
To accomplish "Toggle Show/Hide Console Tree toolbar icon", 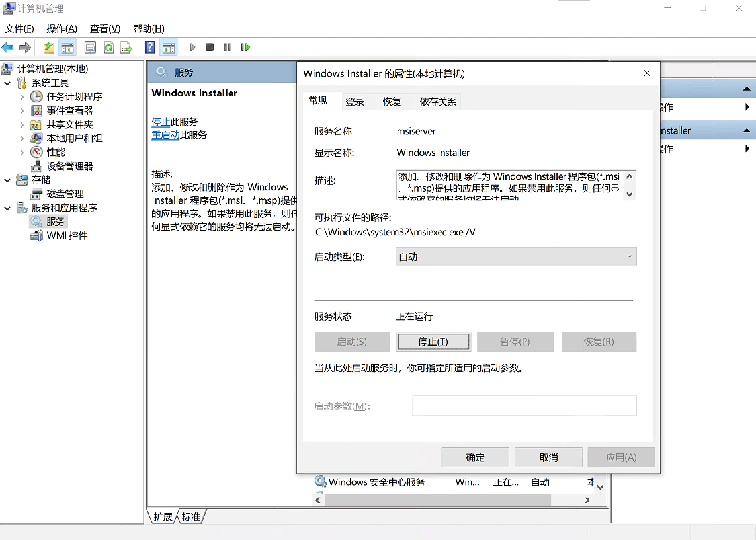I will tap(67, 47).
